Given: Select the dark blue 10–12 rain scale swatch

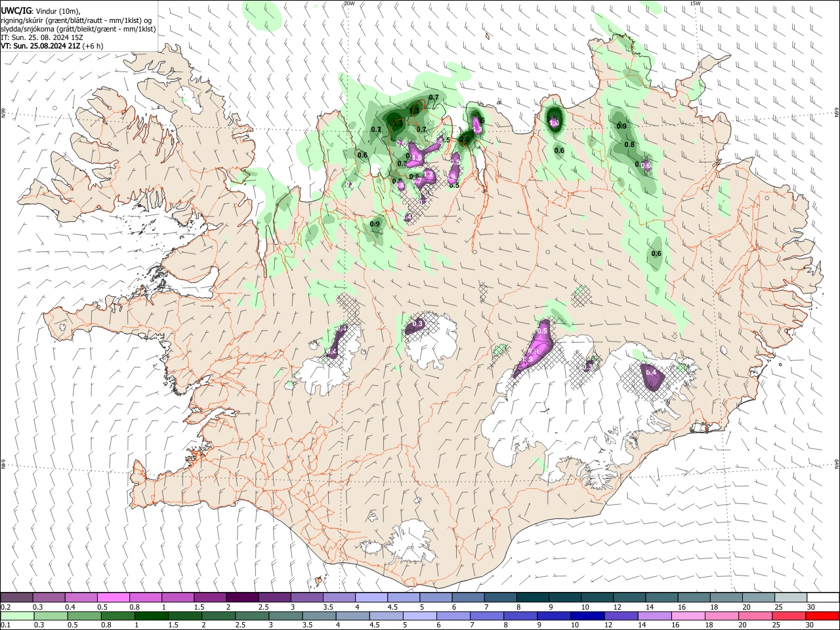Looking at the screenshot, I should click(x=587, y=616).
